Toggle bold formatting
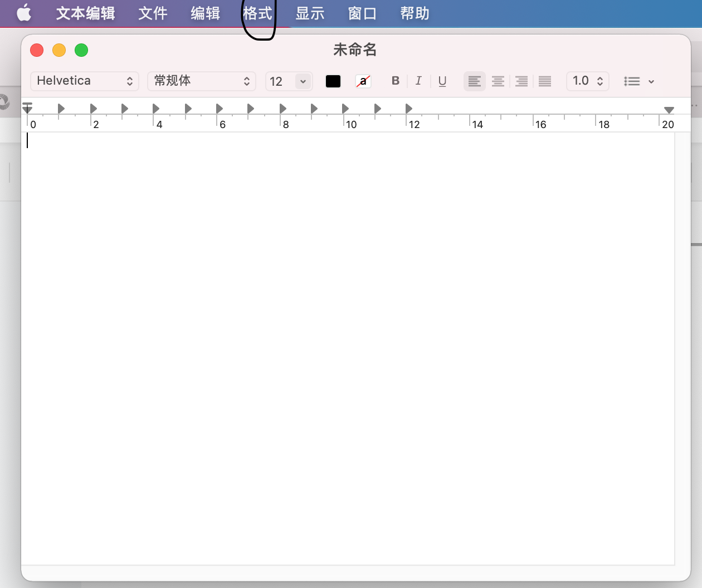 [396, 81]
